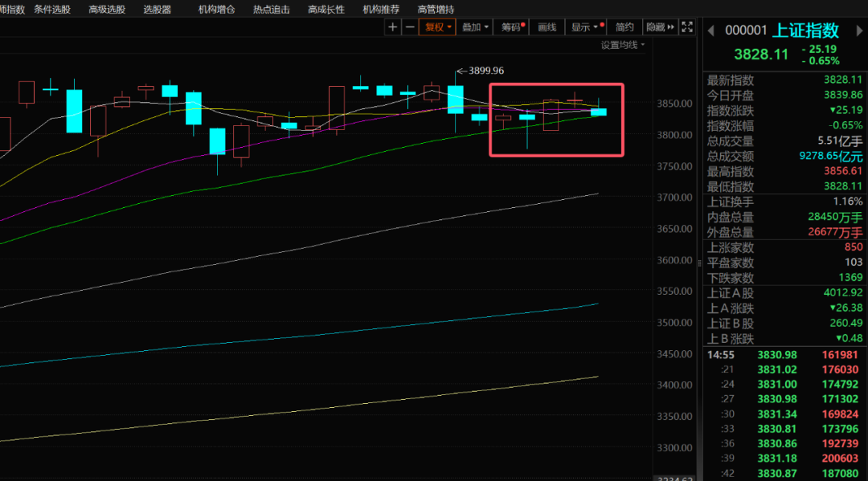Go to previous stock with left arrow

(710, 31)
